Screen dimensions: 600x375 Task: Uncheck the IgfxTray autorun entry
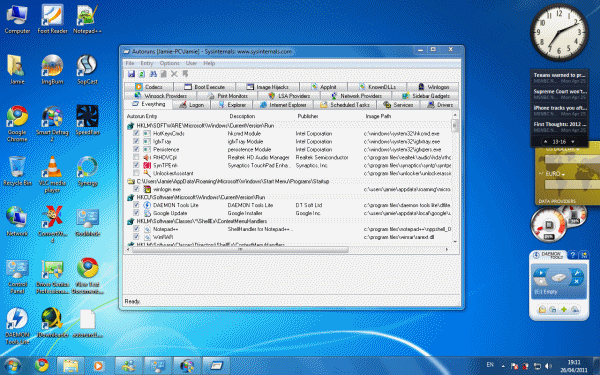[x=136, y=141]
